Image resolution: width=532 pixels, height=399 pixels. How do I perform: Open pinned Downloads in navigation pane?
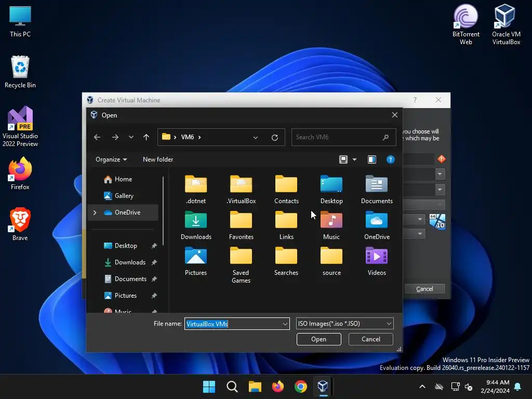[x=126, y=262]
